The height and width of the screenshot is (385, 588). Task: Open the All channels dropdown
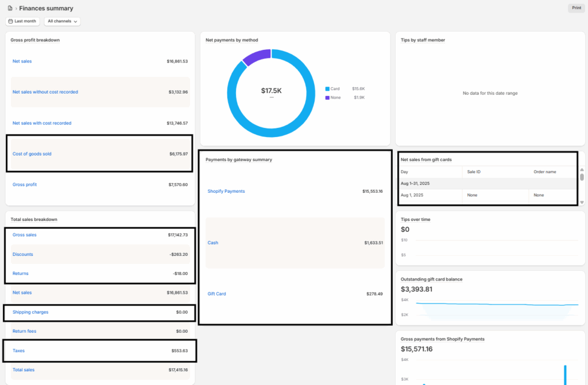pyautogui.click(x=62, y=21)
